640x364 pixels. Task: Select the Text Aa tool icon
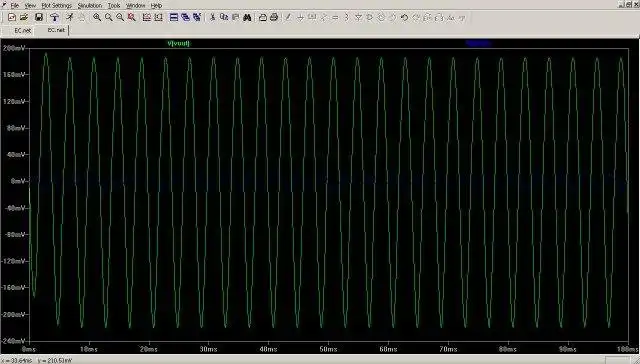point(451,17)
